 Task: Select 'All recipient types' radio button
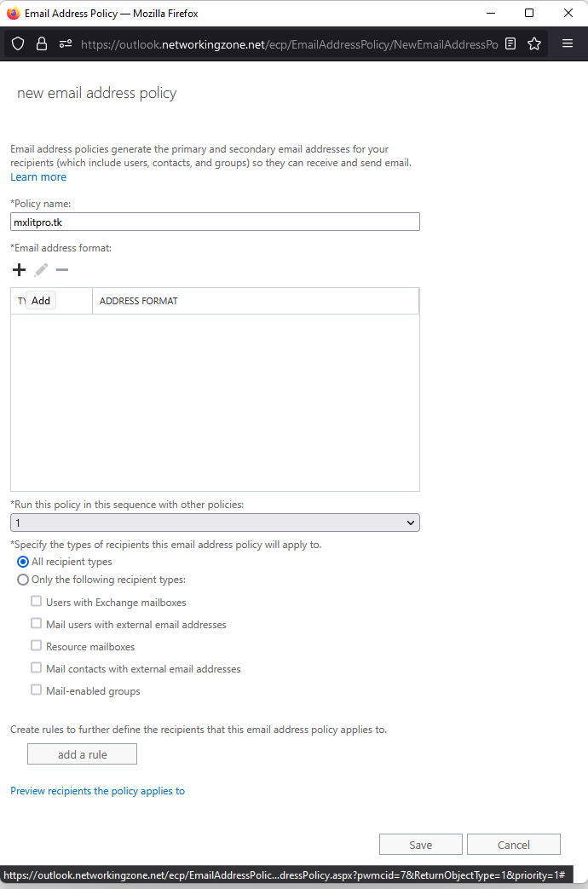[x=23, y=562]
